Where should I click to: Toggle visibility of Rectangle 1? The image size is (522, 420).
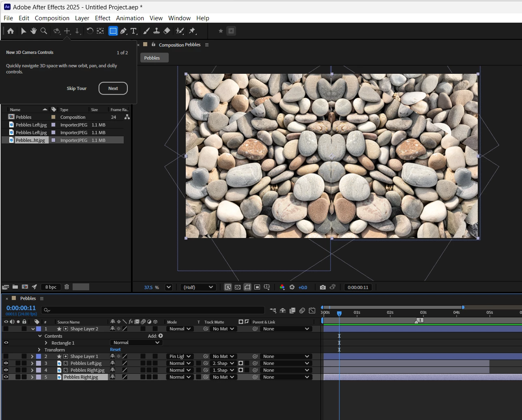coord(6,343)
